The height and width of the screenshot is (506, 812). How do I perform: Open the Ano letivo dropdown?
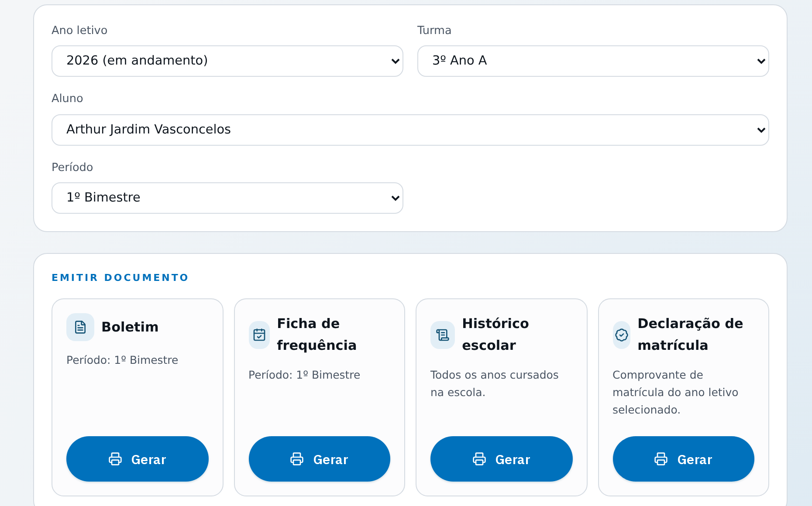pos(227,61)
